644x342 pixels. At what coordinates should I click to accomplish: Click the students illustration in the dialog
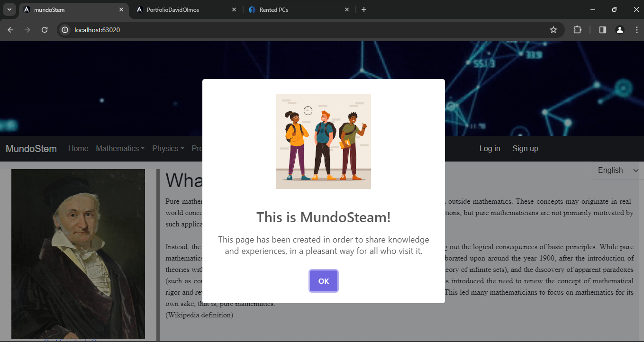(x=324, y=142)
